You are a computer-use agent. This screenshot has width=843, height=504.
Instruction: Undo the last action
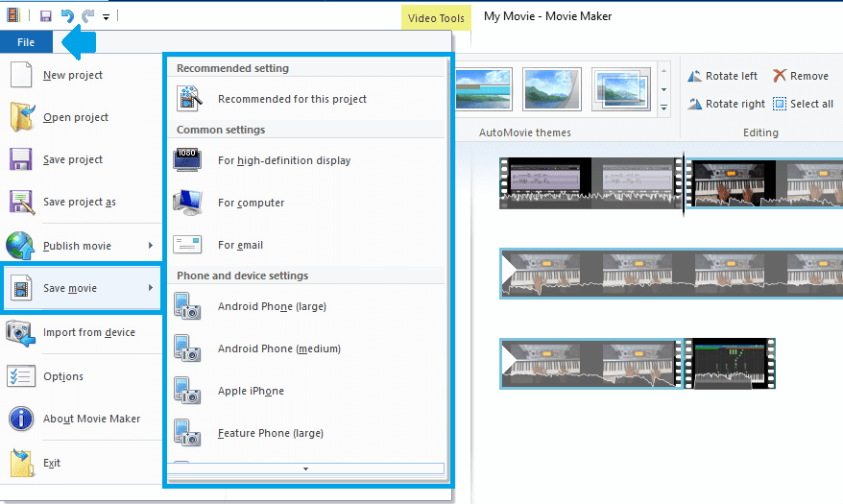click(x=67, y=16)
